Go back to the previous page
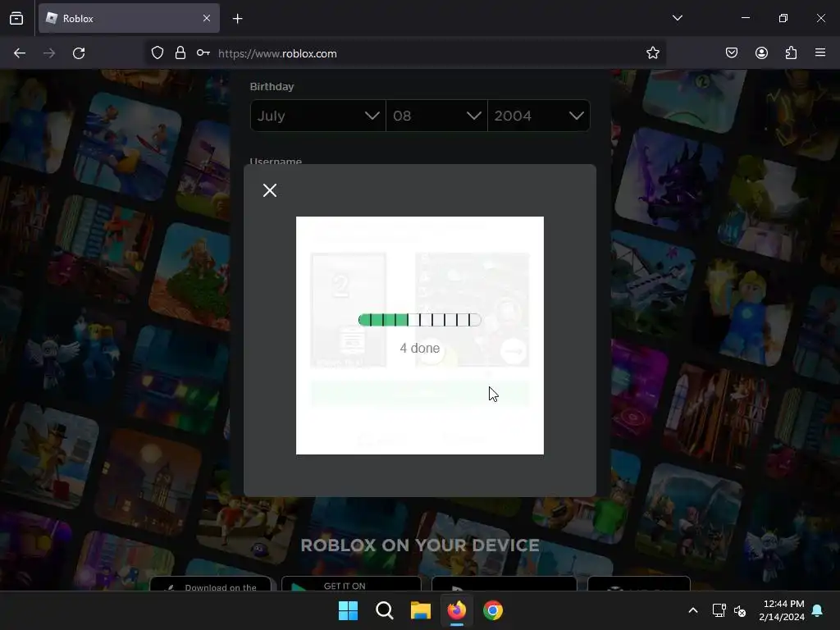The height and width of the screenshot is (630, 840). pos(20,53)
